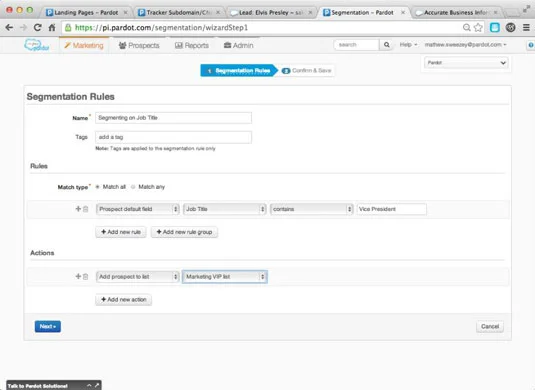Switch to the Lead: Elvis Presley tab

pyautogui.click(x=271, y=12)
